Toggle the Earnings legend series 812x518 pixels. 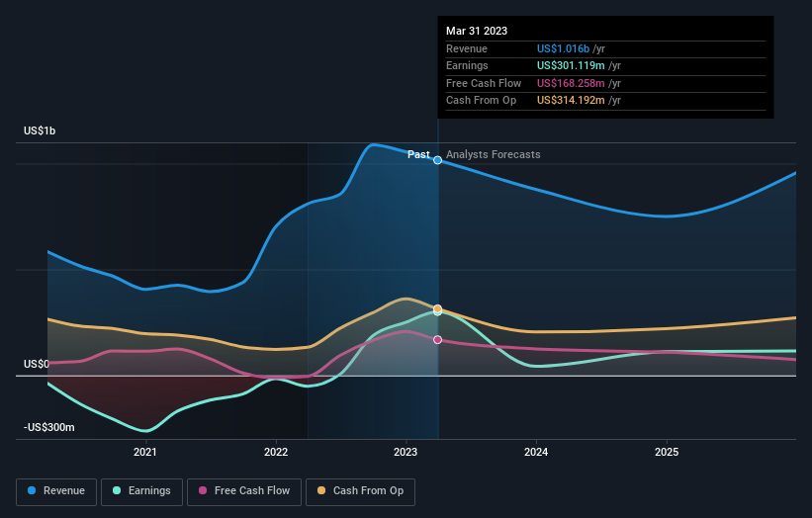click(x=141, y=491)
